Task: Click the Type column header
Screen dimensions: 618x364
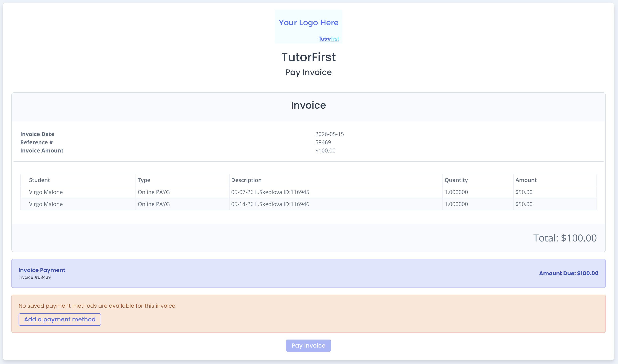Action: tap(144, 180)
